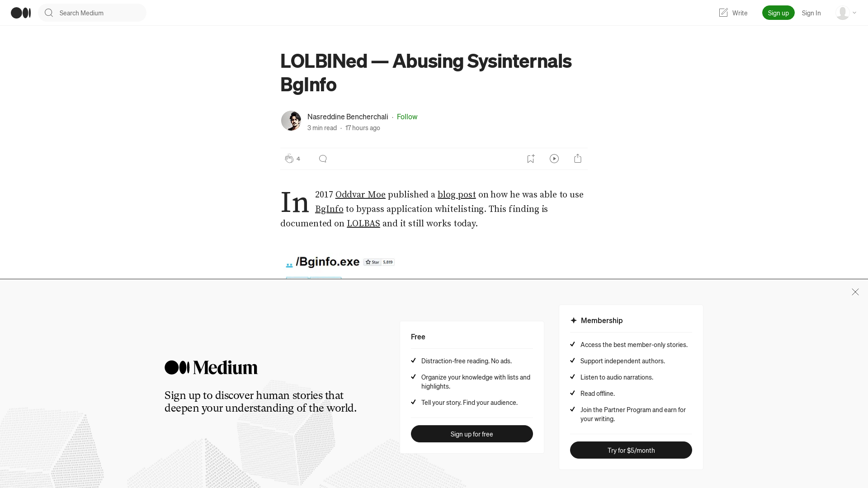The height and width of the screenshot is (488, 868).
Task: Click the Write pencil icon
Action: point(723,13)
